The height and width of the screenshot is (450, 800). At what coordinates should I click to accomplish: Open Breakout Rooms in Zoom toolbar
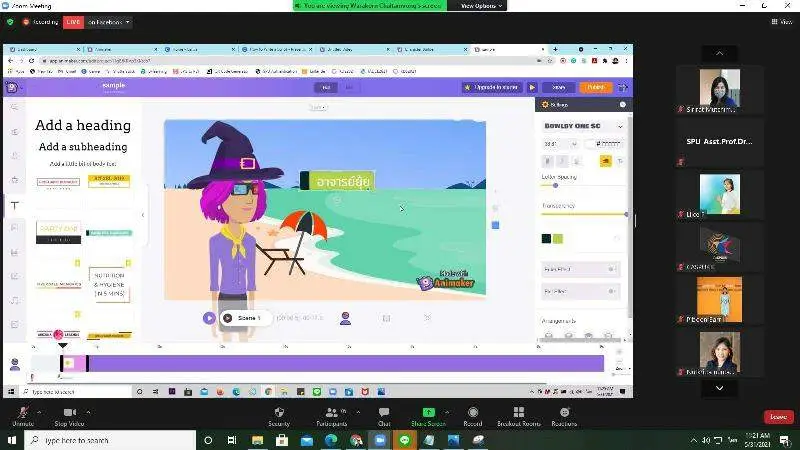coord(518,412)
